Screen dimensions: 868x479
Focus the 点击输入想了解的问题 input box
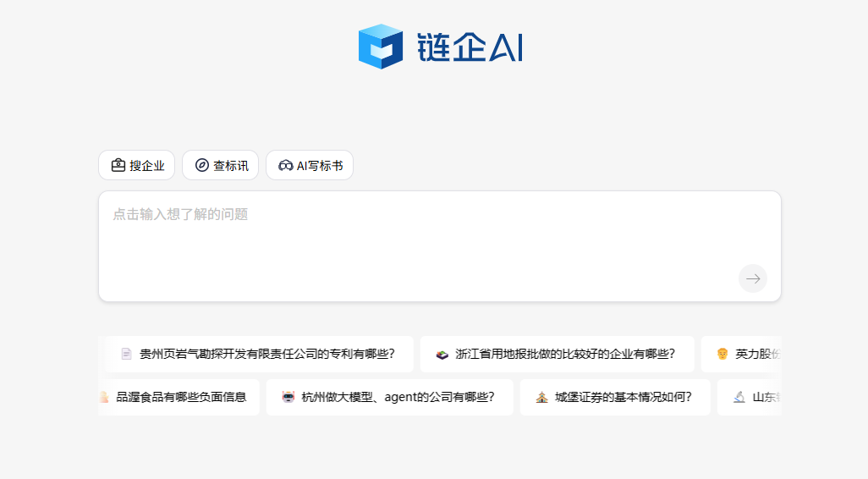440,246
